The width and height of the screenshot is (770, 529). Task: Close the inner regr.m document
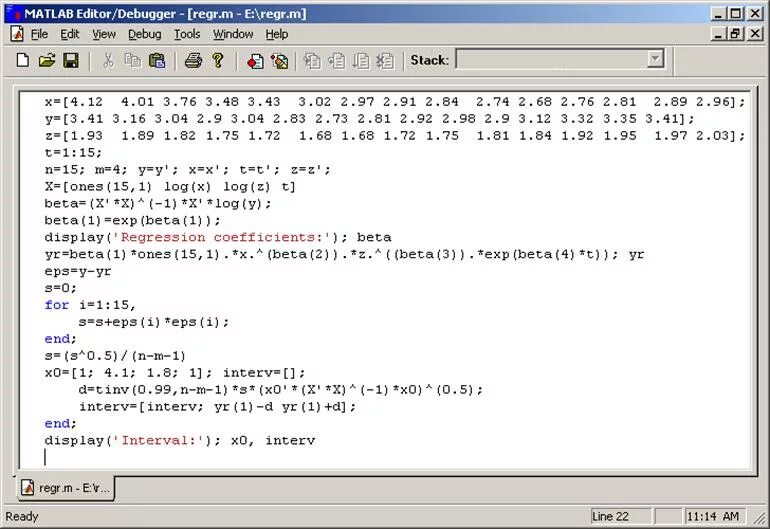click(755, 34)
